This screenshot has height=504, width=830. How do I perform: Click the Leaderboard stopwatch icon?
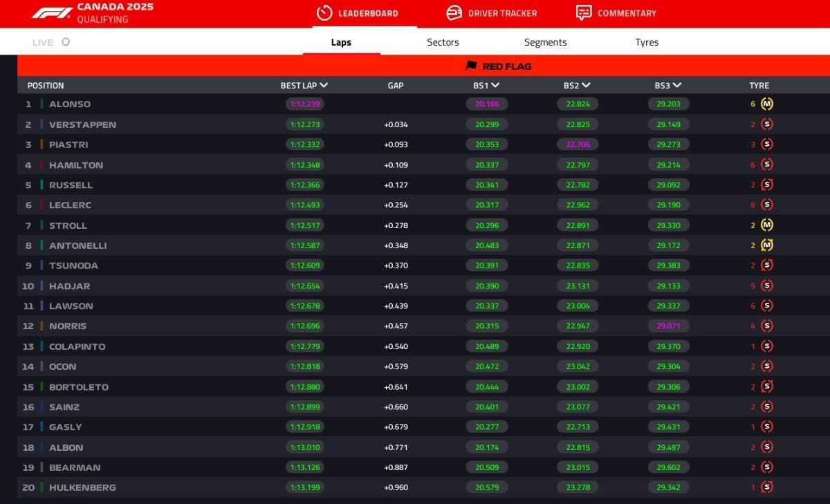pyautogui.click(x=324, y=13)
